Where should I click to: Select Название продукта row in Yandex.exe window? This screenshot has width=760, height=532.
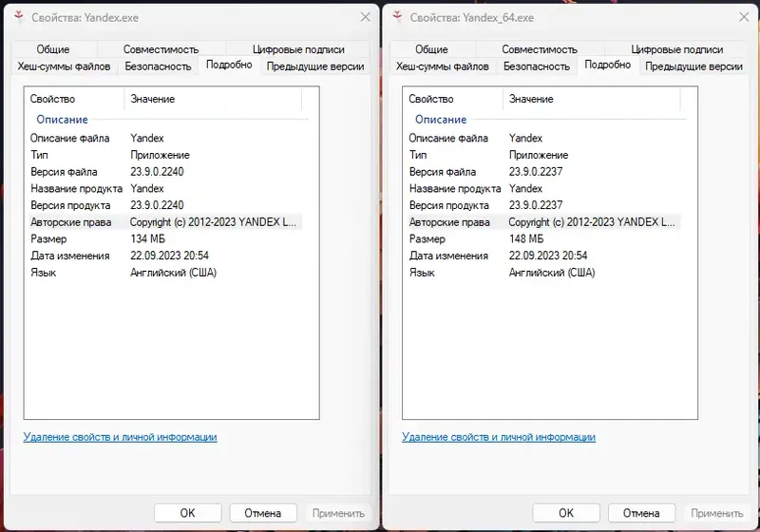(164, 188)
